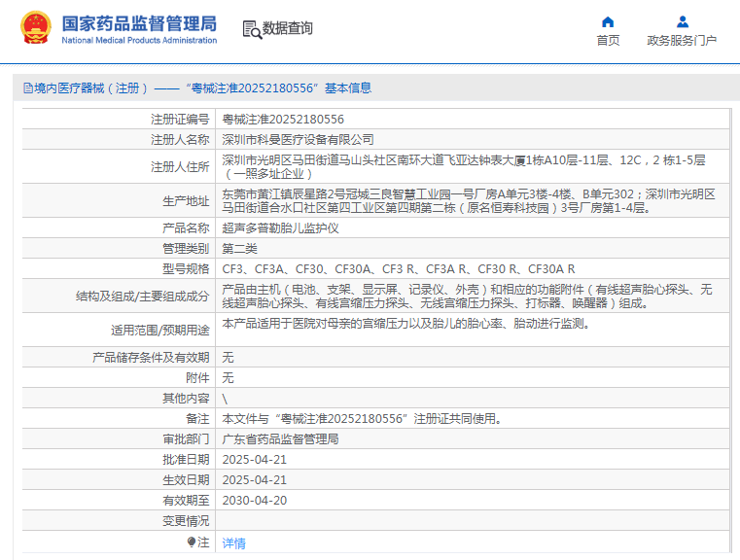The width and height of the screenshot is (740, 560).
Task: Click the 生产地址 production address value
Action: (469, 201)
